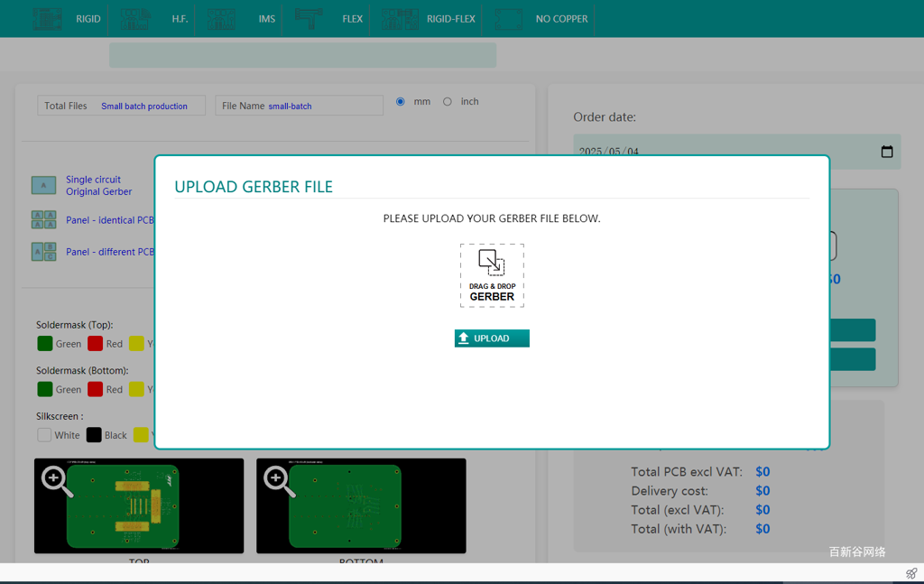Viewport: 924px width, 584px height.
Task: Open the order date calendar picker
Action: pyautogui.click(x=886, y=152)
